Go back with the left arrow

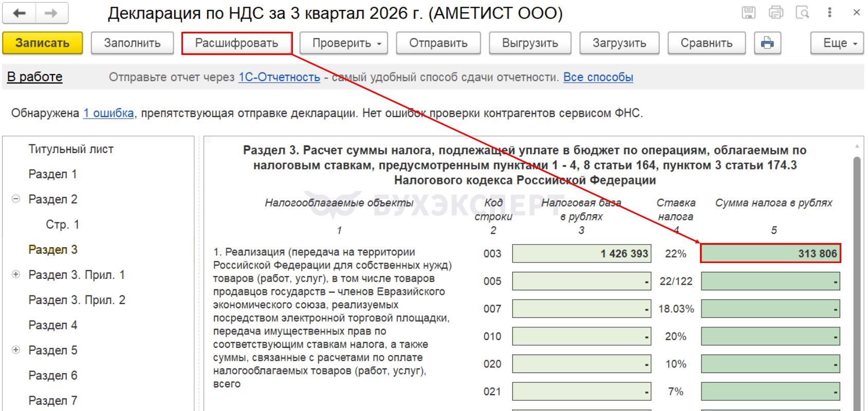click(19, 13)
